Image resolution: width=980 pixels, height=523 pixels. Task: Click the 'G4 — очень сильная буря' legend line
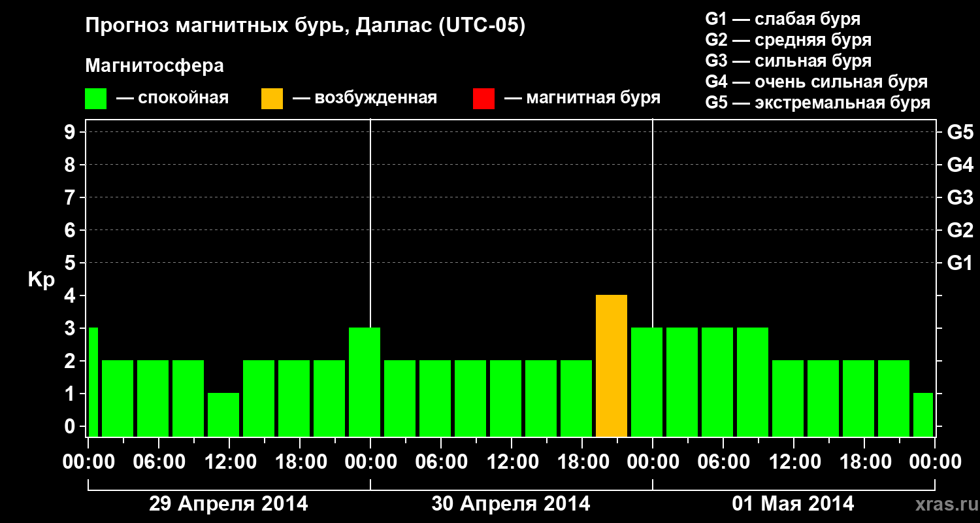coord(817,82)
